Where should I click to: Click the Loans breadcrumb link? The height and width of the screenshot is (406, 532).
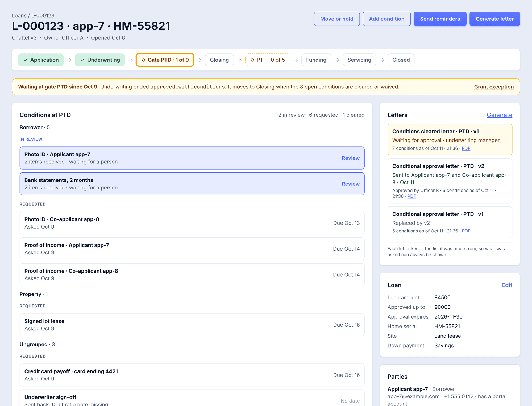tap(19, 16)
